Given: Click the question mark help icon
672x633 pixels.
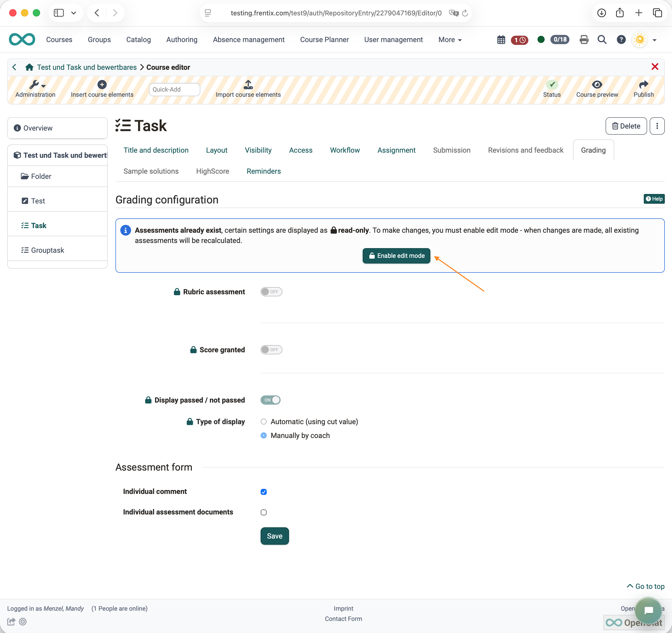Looking at the screenshot, I should pyautogui.click(x=621, y=40).
